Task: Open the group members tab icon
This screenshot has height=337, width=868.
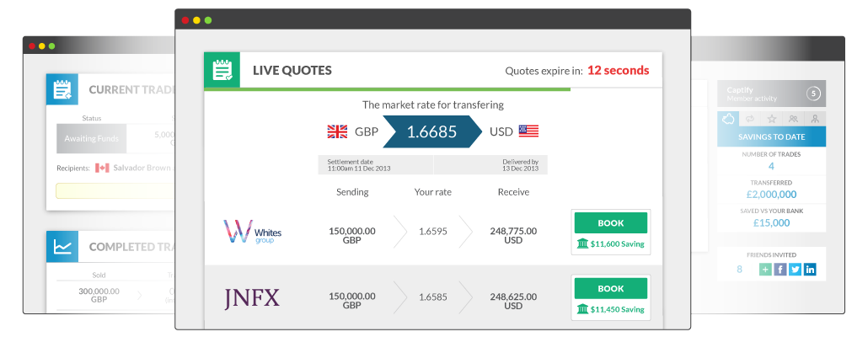Action: [793, 119]
